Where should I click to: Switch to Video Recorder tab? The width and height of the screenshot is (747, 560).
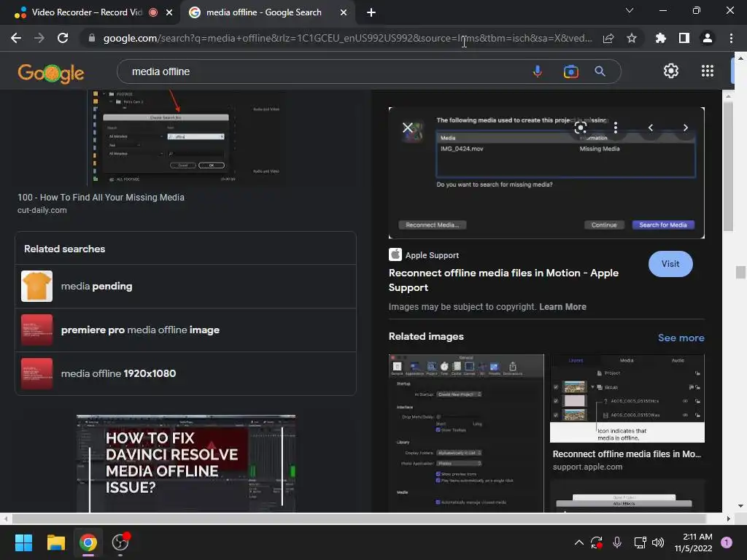tap(86, 12)
